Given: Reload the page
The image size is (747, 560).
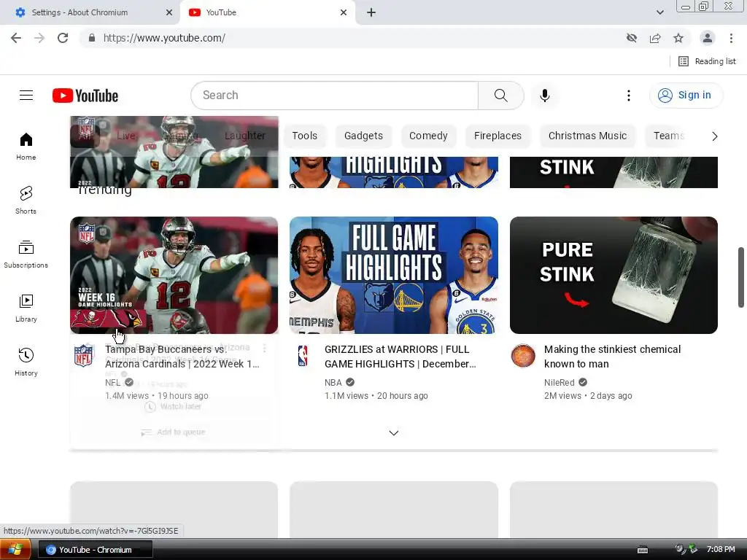Looking at the screenshot, I should pos(63,38).
